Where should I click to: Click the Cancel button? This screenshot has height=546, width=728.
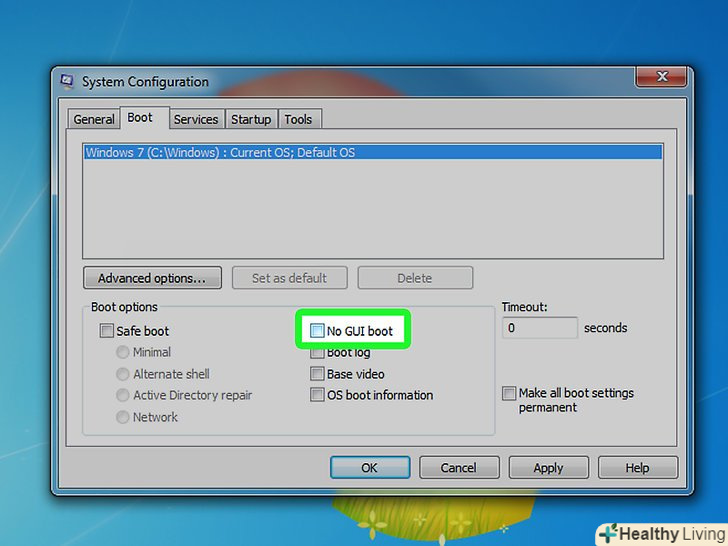tap(459, 468)
